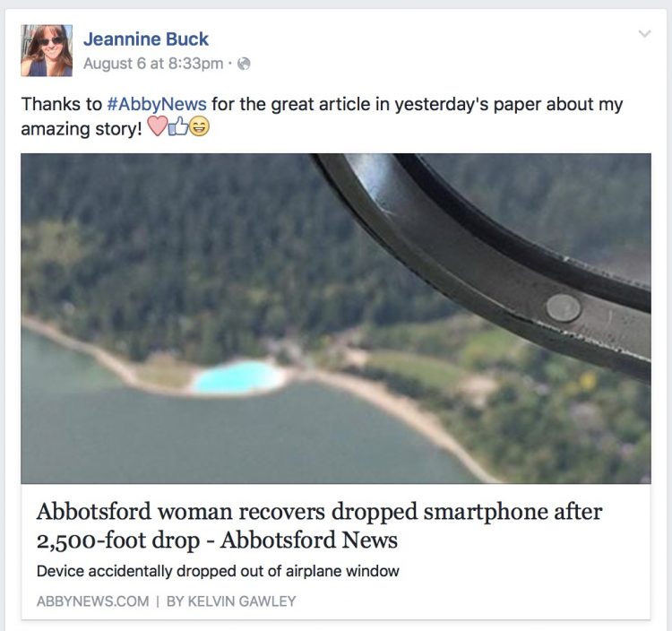The height and width of the screenshot is (631, 672).
Task: Click the post text 'Thanks to'
Action: click(61, 104)
